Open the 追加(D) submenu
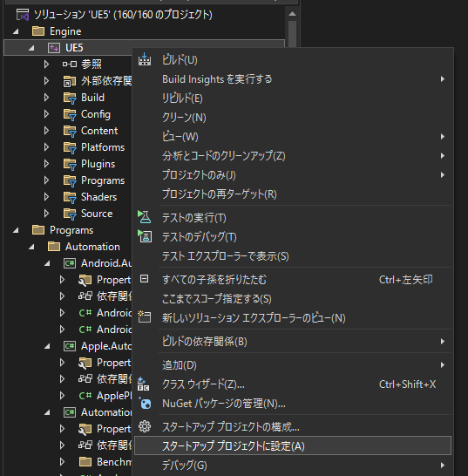The width and height of the screenshot is (468, 476). pos(293,365)
